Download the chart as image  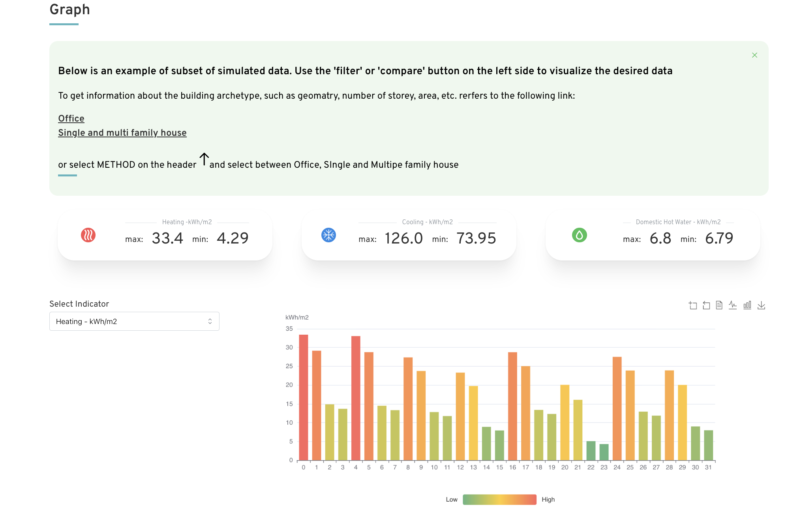pos(762,305)
